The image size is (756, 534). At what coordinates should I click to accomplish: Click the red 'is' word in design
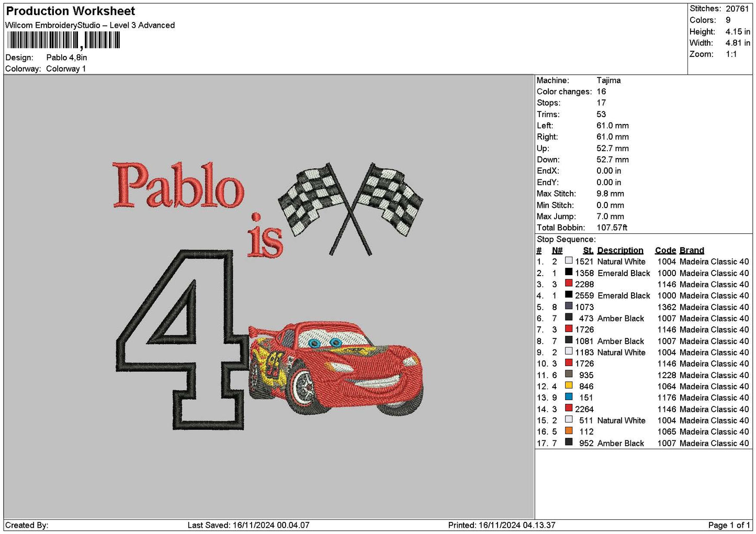tap(265, 236)
